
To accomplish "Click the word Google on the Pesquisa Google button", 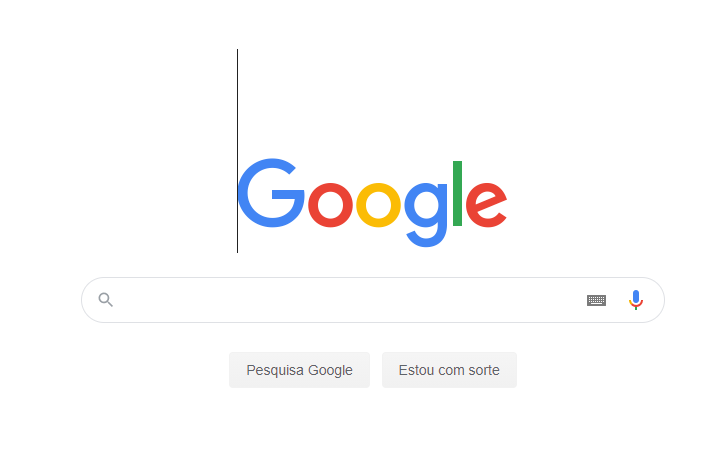I will click(330, 370).
